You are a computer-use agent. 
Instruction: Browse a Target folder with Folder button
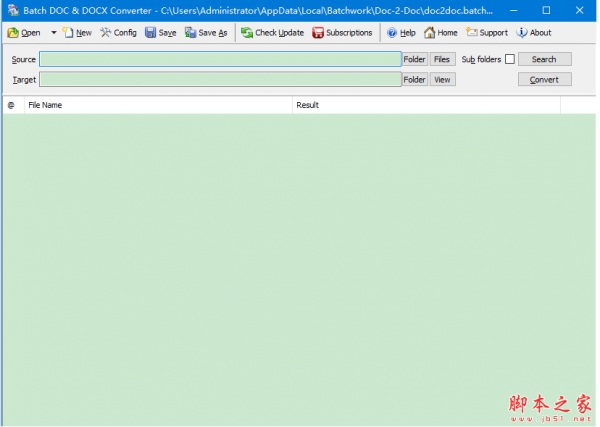point(414,80)
